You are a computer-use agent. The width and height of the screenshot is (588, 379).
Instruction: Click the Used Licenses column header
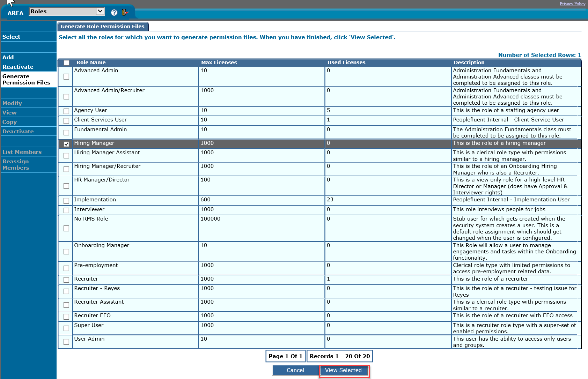tap(346, 62)
